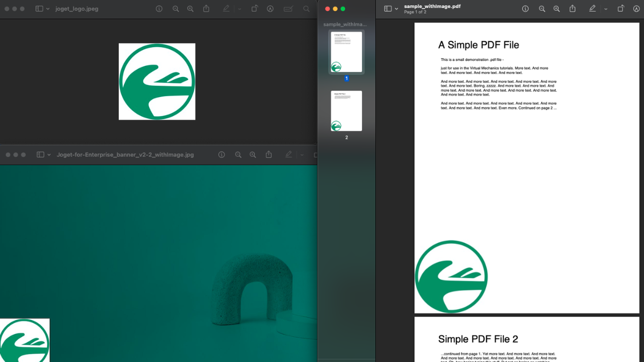Open sidebar view options dropdown in PDF window
Image resolution: width=644 pixels, height=362 pixels.
pos(396,9)
